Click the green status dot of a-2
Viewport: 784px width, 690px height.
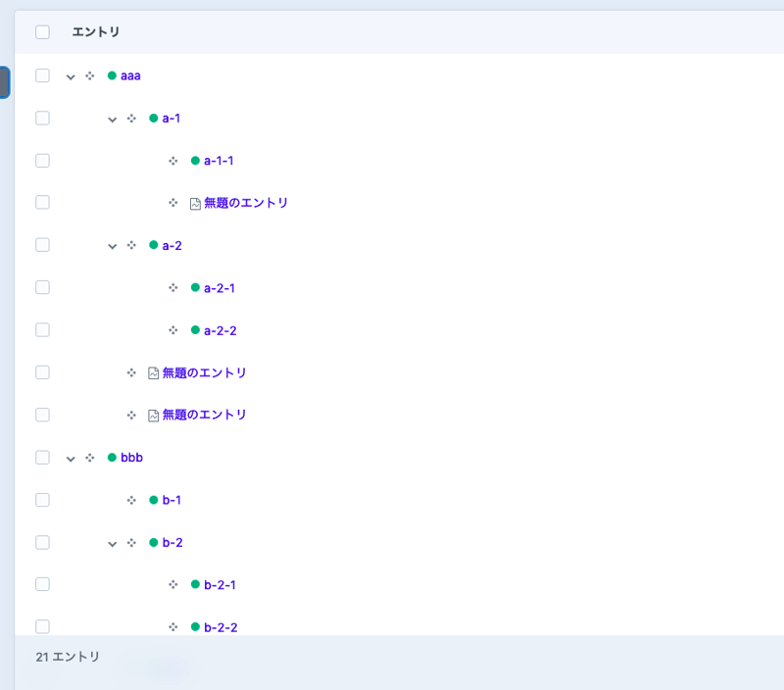153,245
